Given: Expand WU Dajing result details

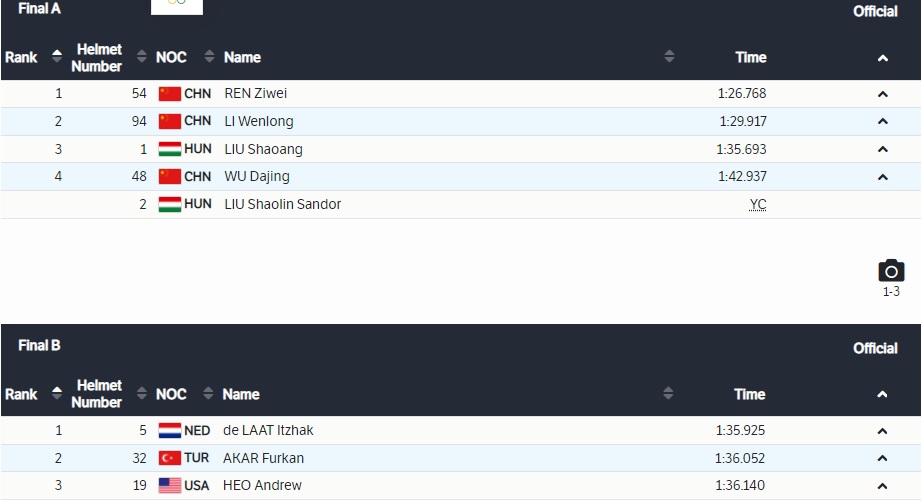Looking at the screenshot, I should (883, 177).
